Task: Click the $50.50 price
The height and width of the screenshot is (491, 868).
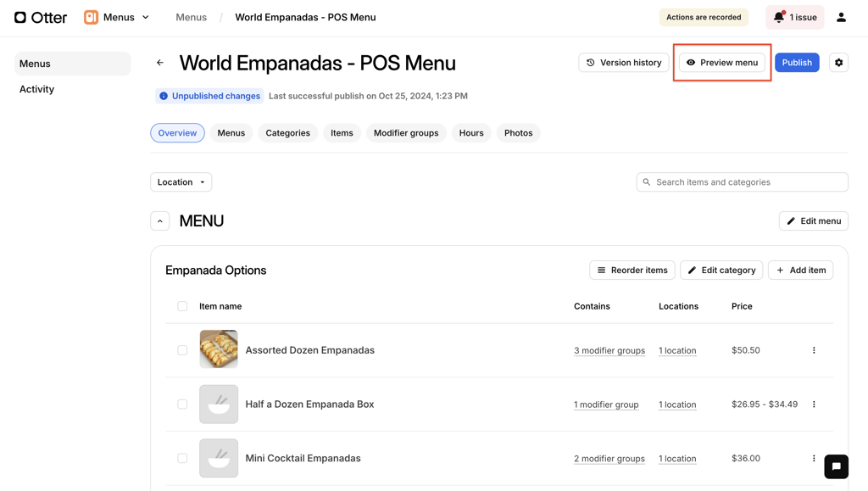Action: (746, 350)
